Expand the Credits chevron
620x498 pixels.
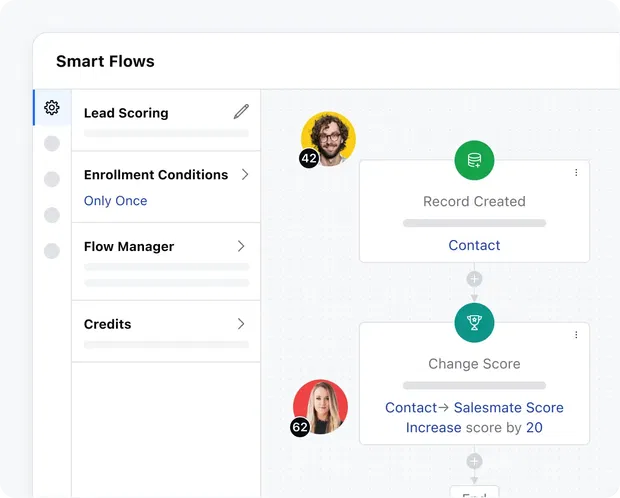tap(241, 324)
